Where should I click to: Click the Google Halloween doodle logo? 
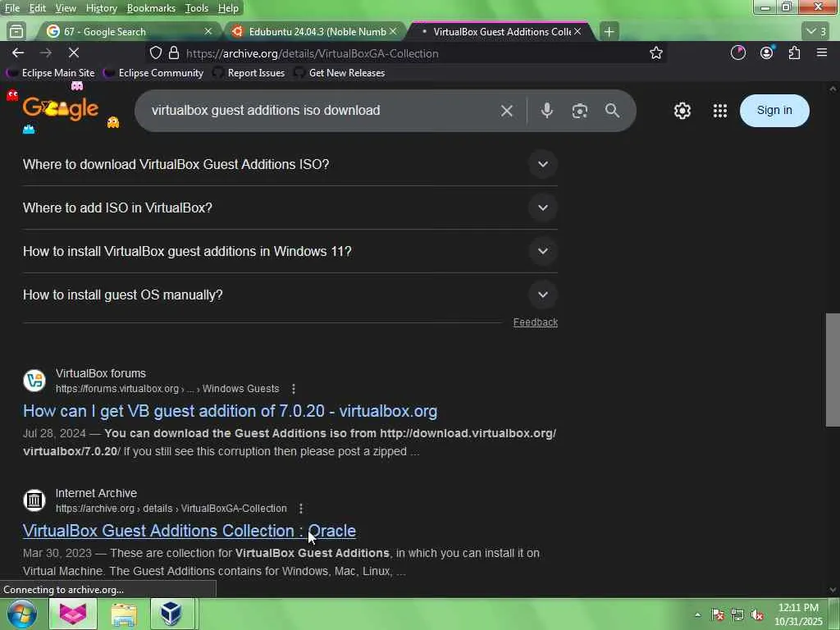[x=61, y=109]
